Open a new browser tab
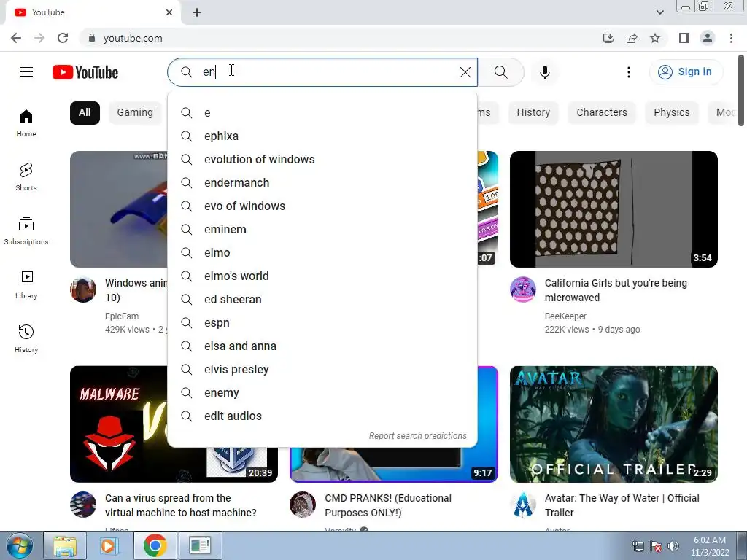Image resolution: width=747 pixels, height=560 pixels. coord(197,12)
